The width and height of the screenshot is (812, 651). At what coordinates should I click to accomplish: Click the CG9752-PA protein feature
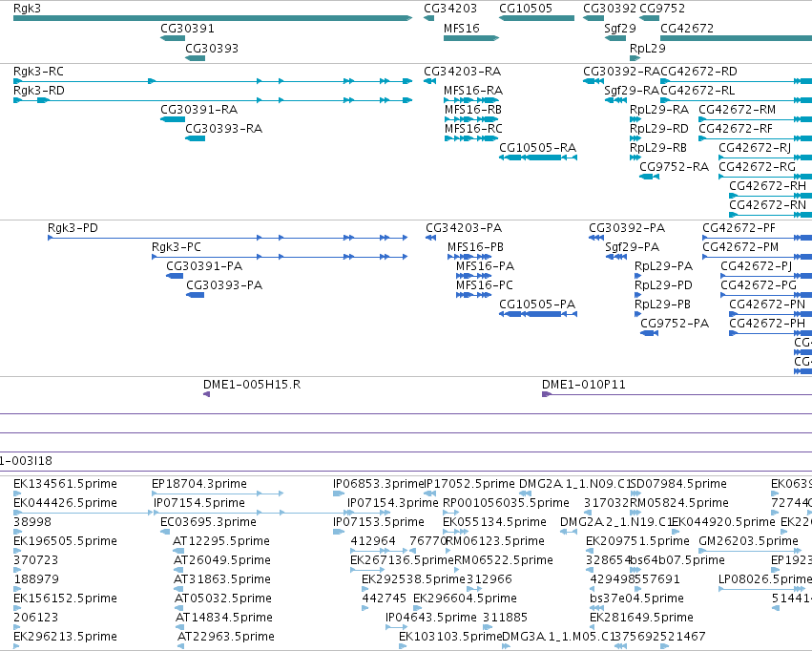pyautogui.click(x=650, y=333)
